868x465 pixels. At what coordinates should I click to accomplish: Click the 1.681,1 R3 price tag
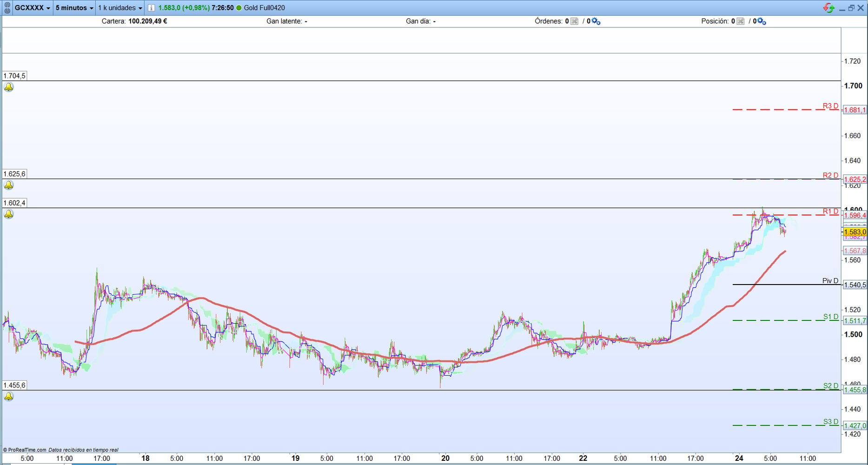(x=855, y=110)
